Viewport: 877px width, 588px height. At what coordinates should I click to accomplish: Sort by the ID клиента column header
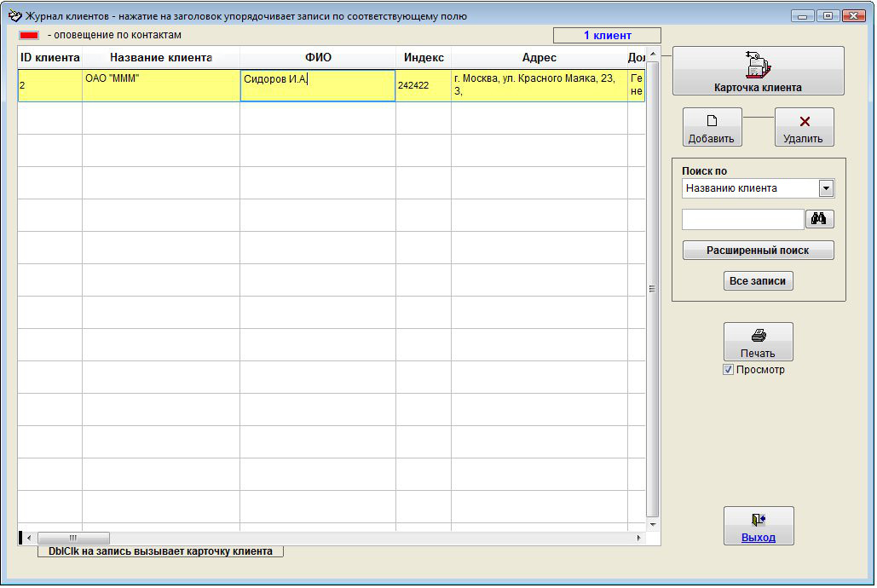(x=49, y=58)
